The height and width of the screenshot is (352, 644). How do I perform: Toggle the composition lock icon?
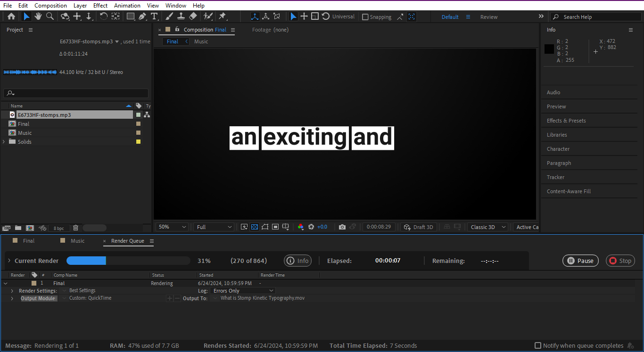pos(177,29)
